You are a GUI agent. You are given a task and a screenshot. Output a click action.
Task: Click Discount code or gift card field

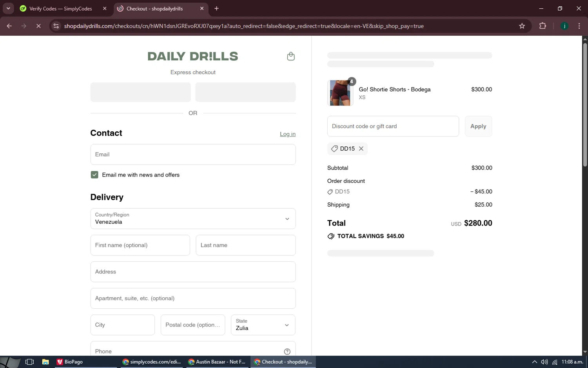coord(393,126)
